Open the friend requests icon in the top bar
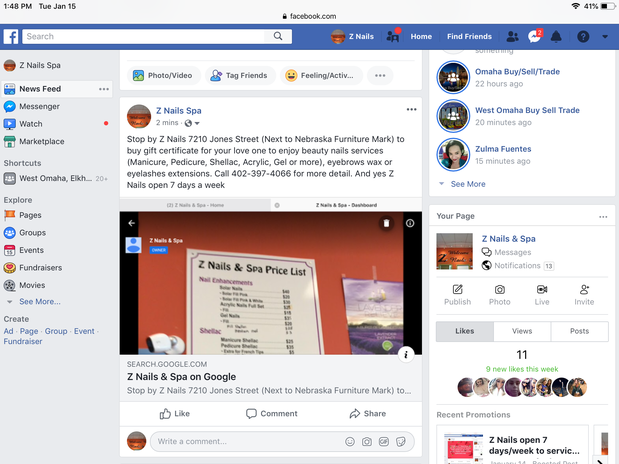The height and width of the screenshot is (464, 619). [512, 37]
